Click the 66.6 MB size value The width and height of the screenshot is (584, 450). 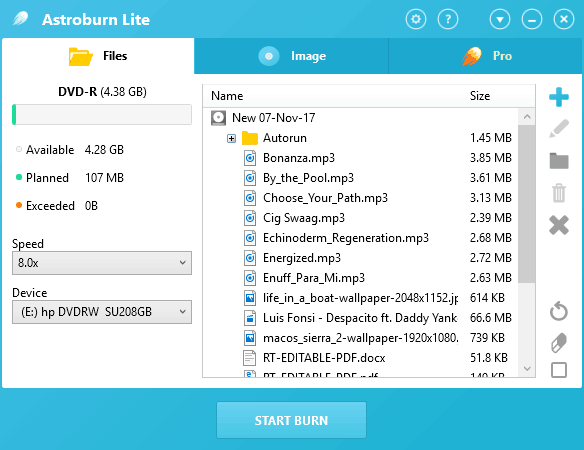491,318
